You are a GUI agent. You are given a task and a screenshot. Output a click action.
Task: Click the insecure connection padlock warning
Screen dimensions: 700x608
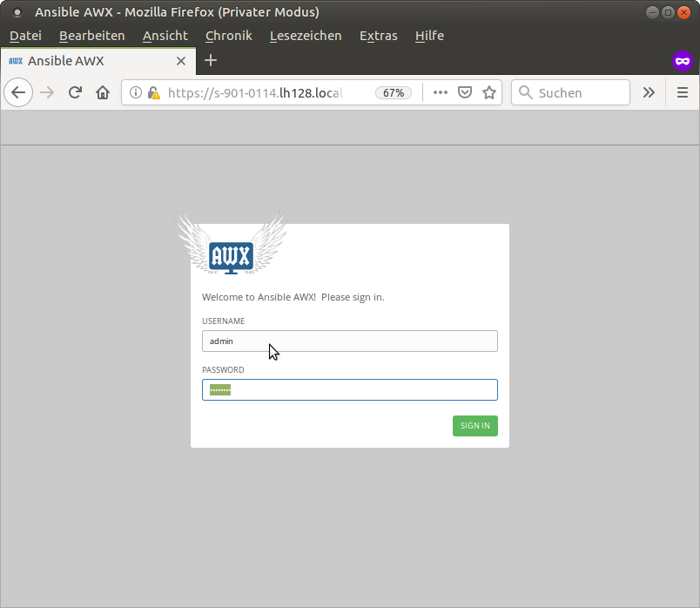[153, 92]
